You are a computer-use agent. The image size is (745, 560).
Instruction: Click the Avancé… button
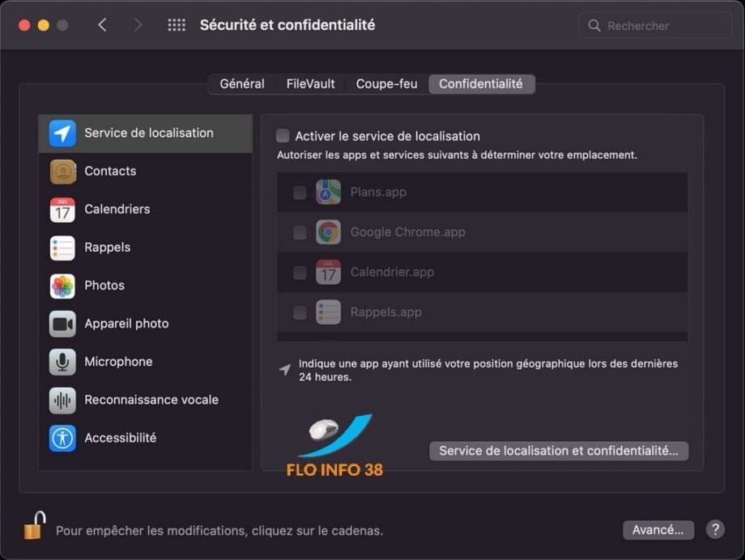click(658, 529)
